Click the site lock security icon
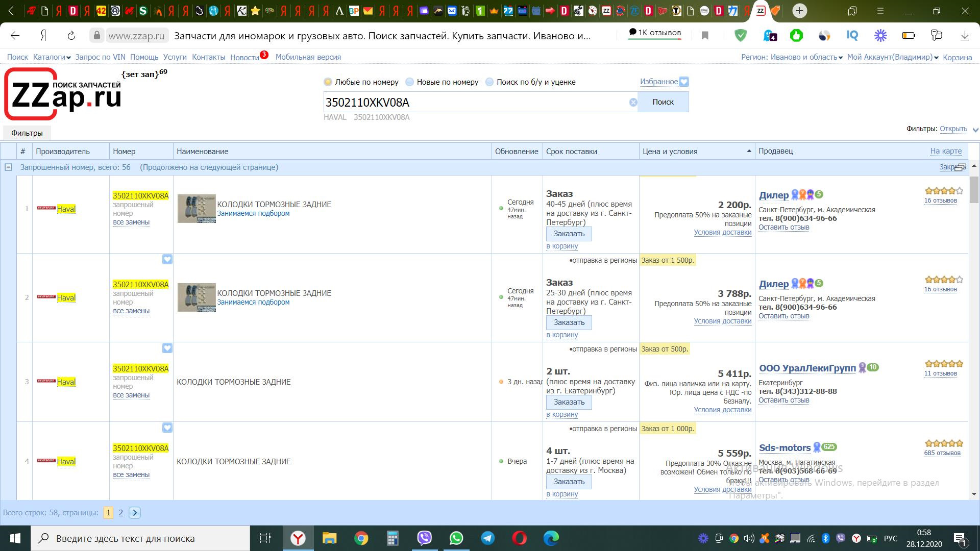Screen dimensions: 980x551 click(x=96, y=35)
